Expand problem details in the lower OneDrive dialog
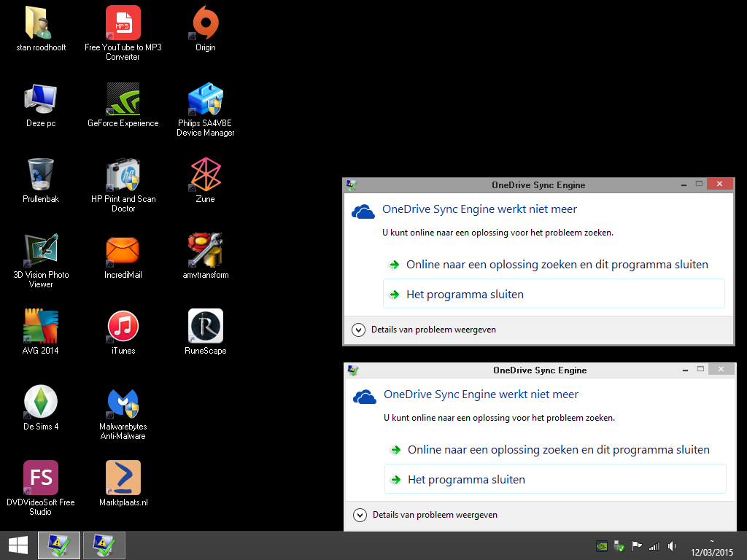Viewport: 747px width, 560px height. 360,515
